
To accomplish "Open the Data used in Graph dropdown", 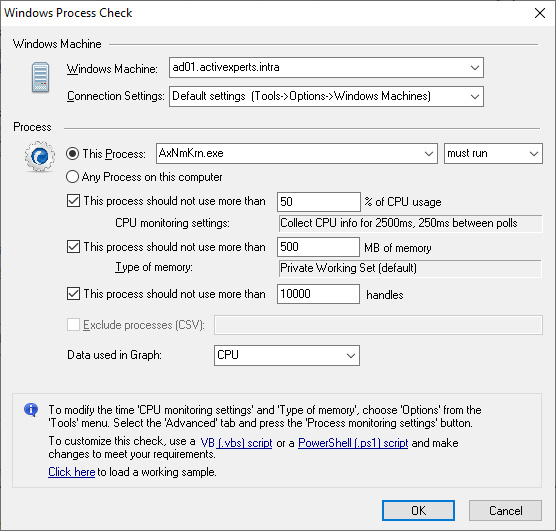I will coord(287,355).
